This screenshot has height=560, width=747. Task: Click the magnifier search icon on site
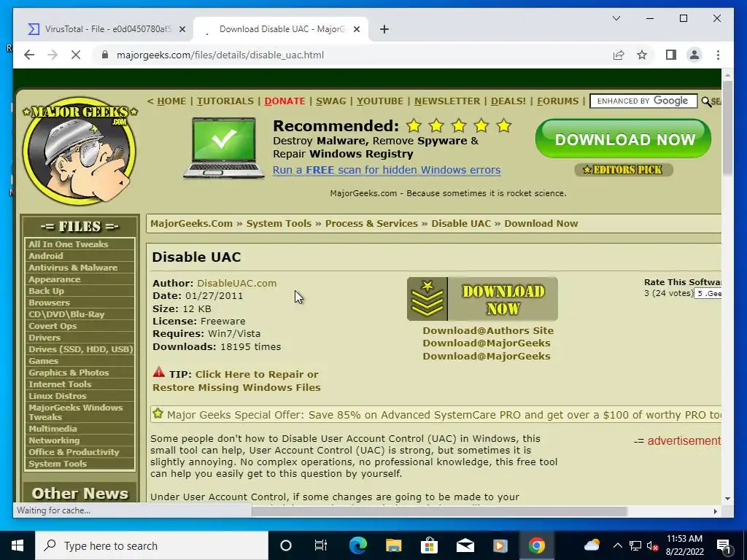point(706,101)
